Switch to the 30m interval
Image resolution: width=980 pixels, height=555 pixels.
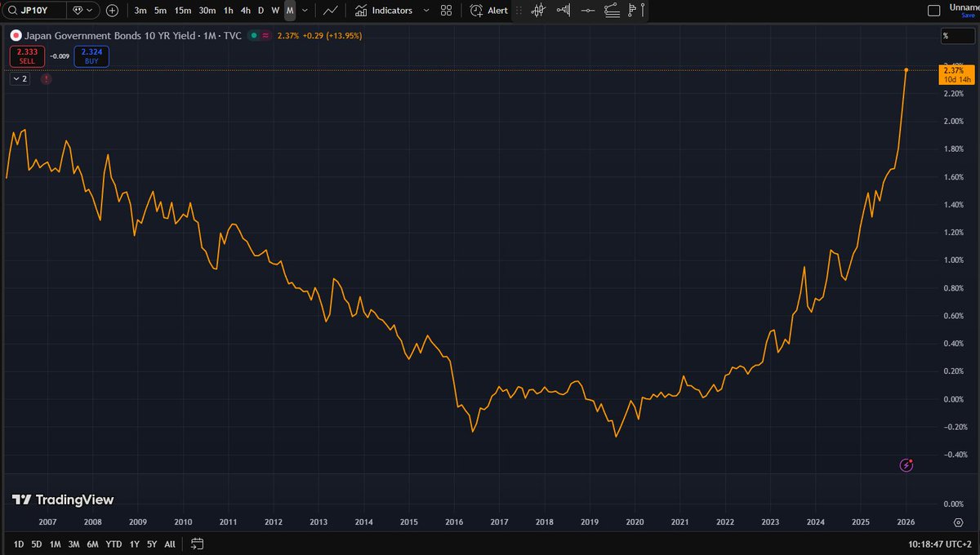pyautogui.click(x=208, y=11)
